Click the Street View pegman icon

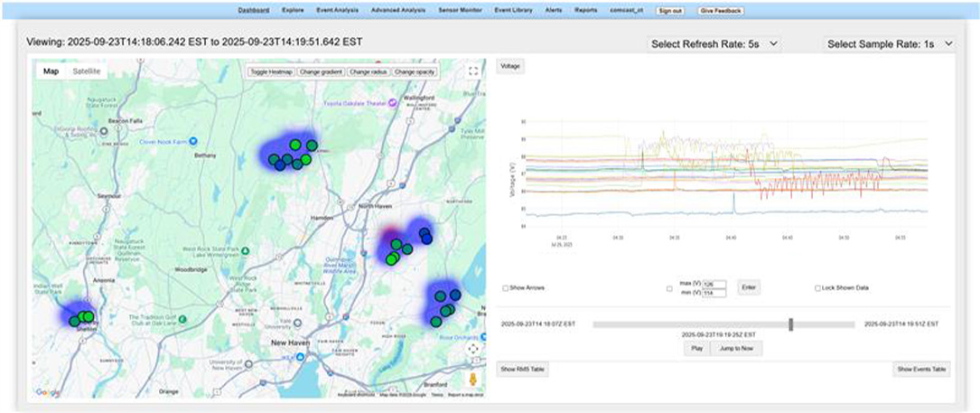[472, 377]
